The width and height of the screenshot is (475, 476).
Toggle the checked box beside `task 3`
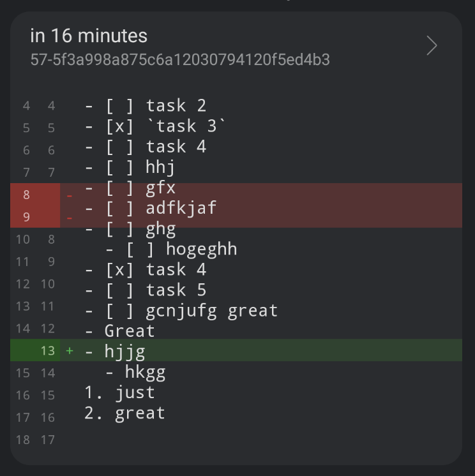point(119,126)
